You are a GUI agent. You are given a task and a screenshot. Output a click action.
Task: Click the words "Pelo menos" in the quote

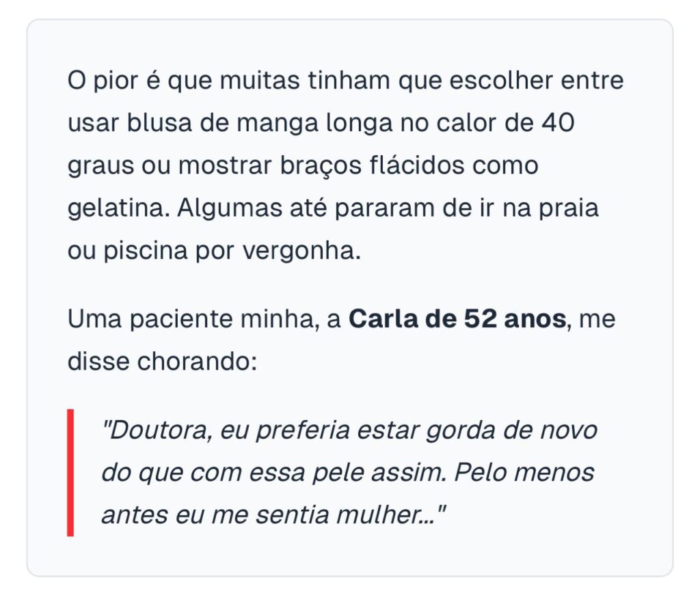click(x=524, y=472)
